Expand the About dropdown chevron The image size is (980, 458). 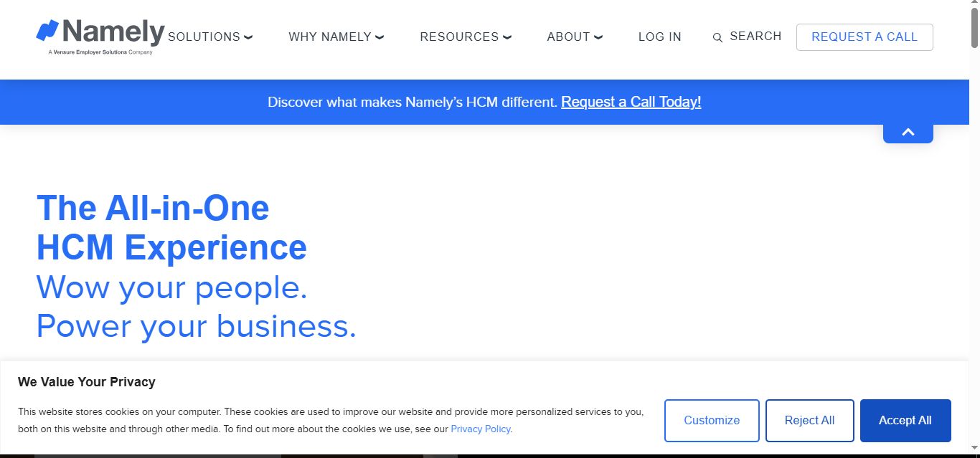[x=598, y=37]
